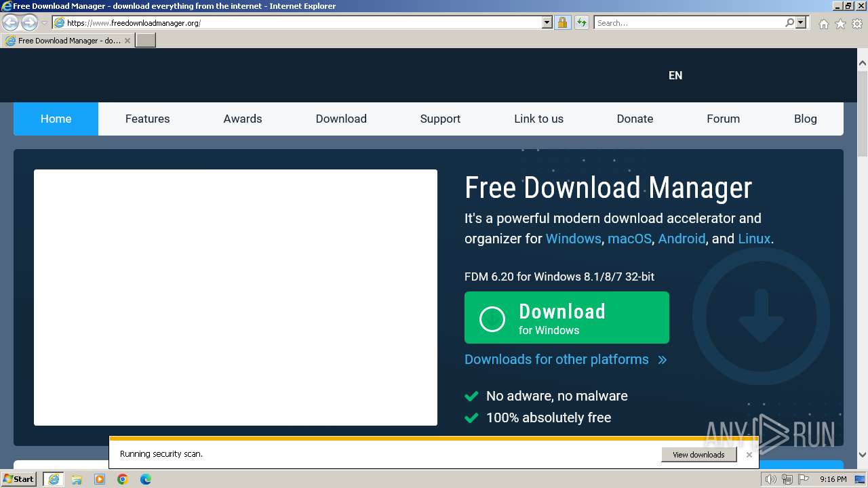The width and height of the screenshot is (868, 488).
Task: Open File Explorer from taskbar
Action: point(77,479)
